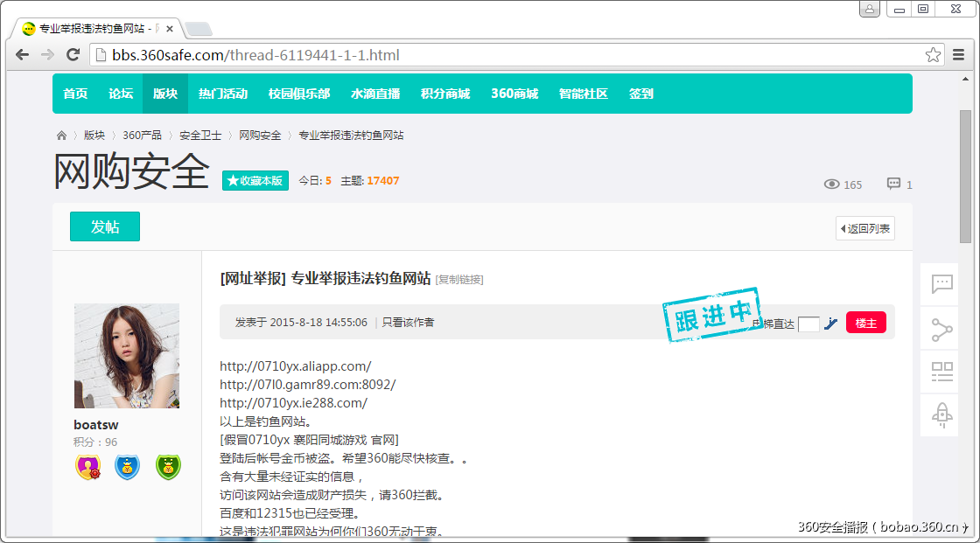Click the escalator jump icon beside 电梯直达
980x543 pixels.
coord(830,323)
